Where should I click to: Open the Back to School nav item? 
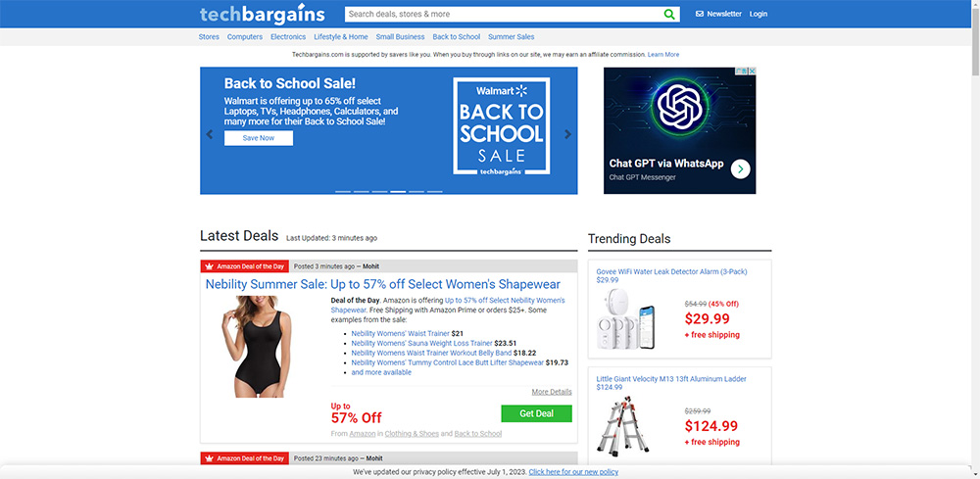457,37
